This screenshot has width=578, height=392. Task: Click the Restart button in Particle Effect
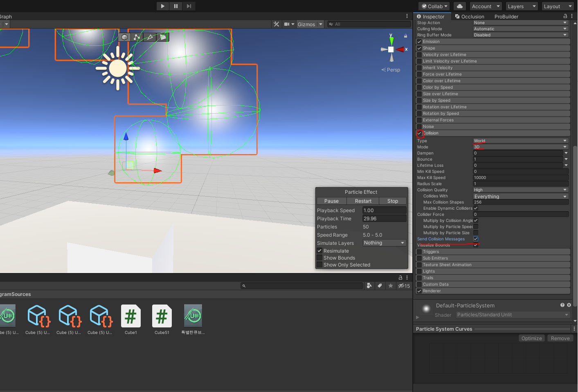[363, 201]
